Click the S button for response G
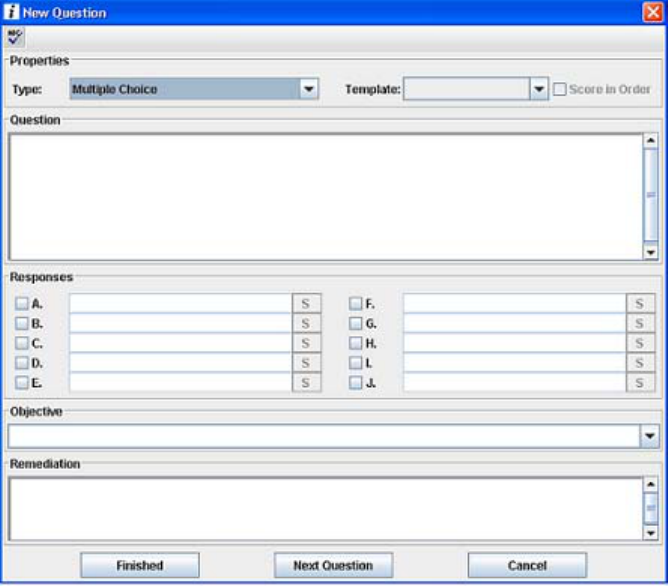Screen dimensions: 668x586 coord(640,323)
